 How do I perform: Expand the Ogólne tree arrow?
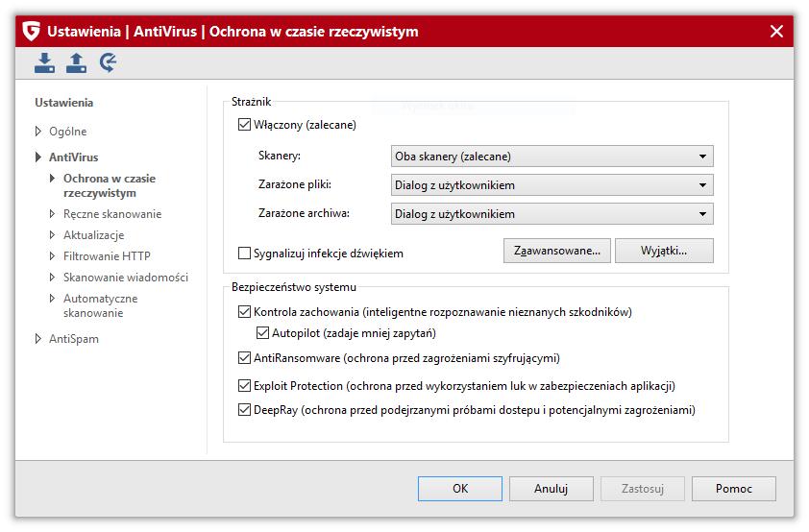click(38, 132)
